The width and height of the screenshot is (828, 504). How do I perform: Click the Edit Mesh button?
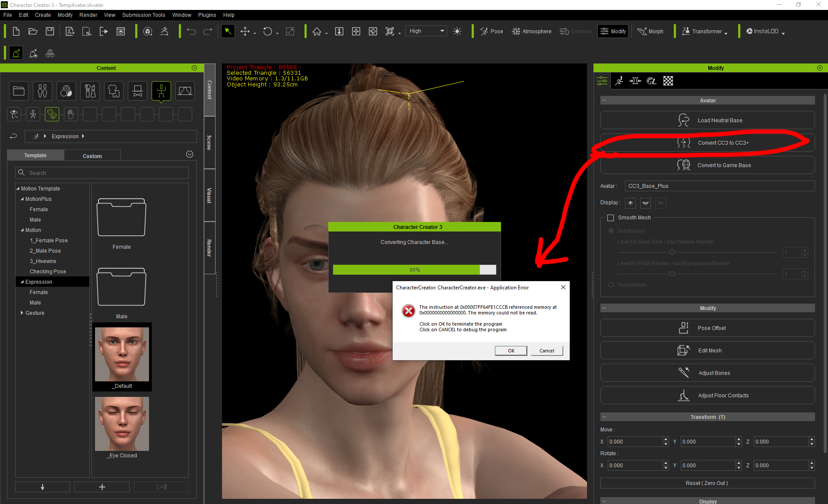pos(707,351)
